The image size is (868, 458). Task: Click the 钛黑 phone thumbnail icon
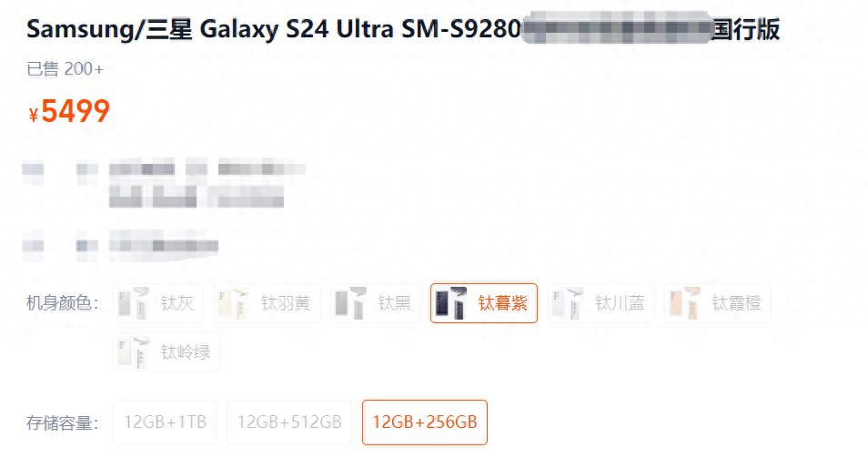351,303
